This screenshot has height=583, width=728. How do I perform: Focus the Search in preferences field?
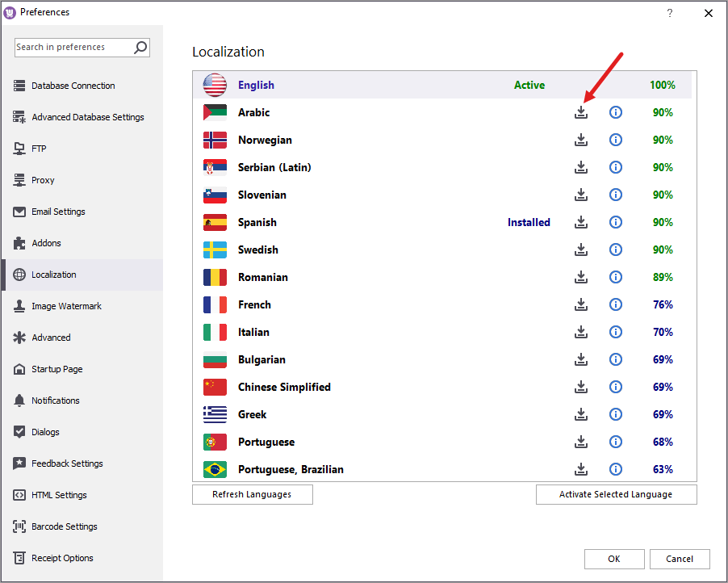[x=73, y=48]
